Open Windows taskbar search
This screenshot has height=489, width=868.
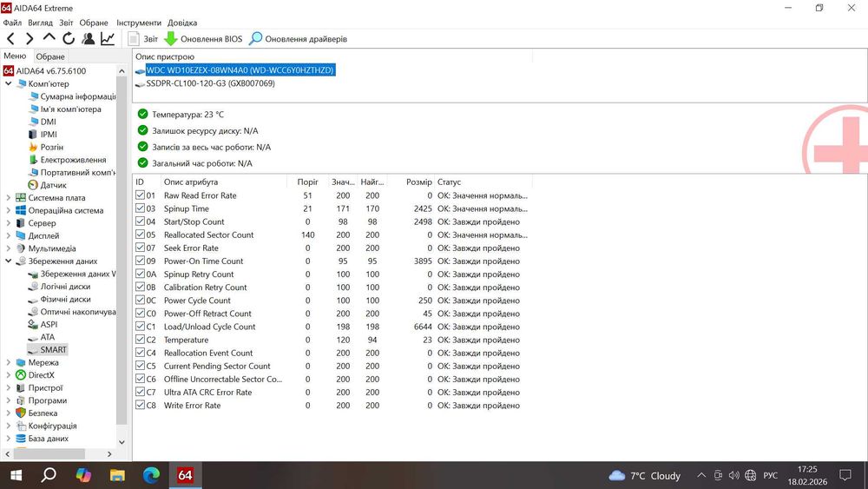49,475
